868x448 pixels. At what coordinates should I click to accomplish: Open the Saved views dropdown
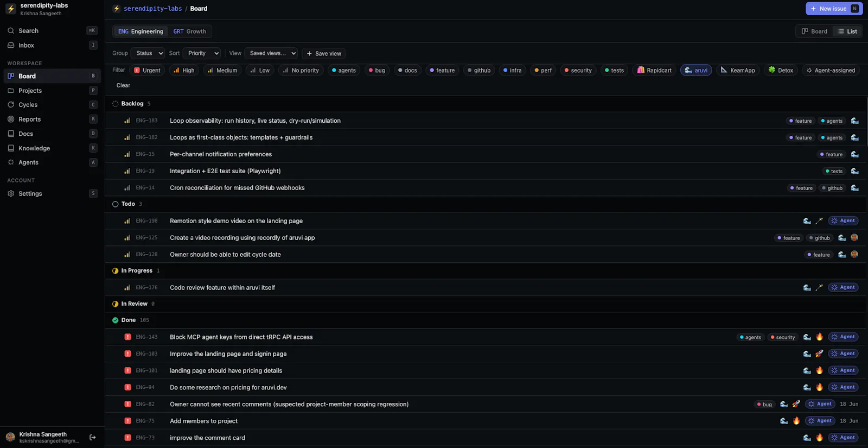(271, 53)
